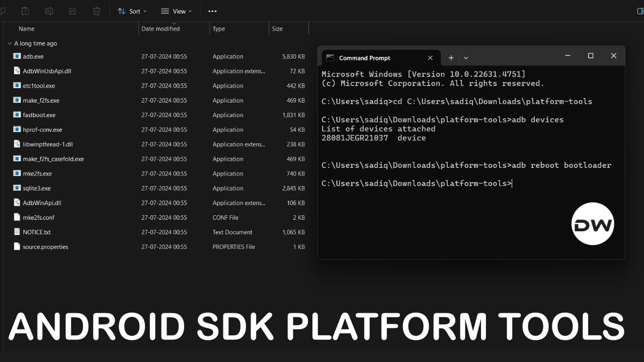
Task: Select the fastboot.exe file icon
Action: click(18, 115)
